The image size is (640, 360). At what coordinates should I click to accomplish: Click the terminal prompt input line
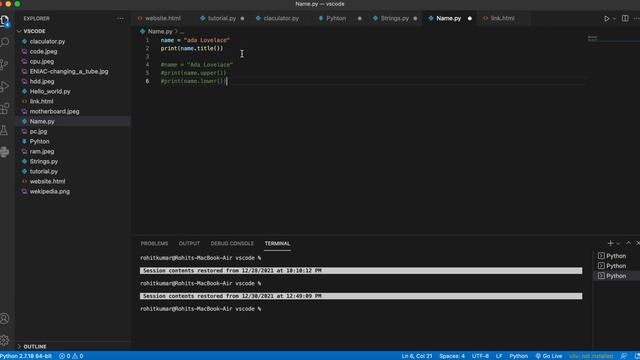200,309
